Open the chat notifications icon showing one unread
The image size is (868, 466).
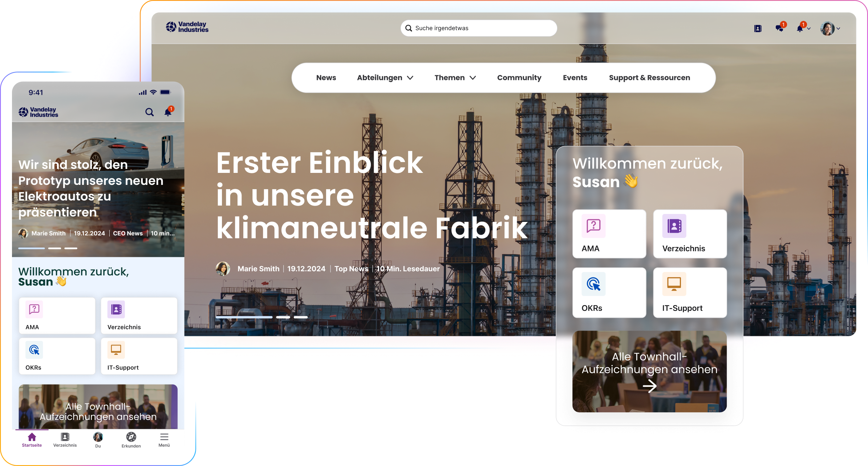[780, 28]
